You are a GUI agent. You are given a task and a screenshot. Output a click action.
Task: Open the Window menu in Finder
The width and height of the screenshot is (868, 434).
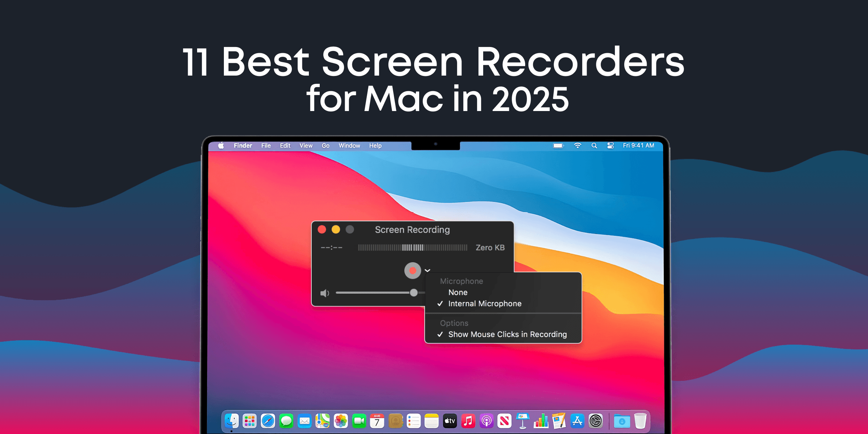349,145
